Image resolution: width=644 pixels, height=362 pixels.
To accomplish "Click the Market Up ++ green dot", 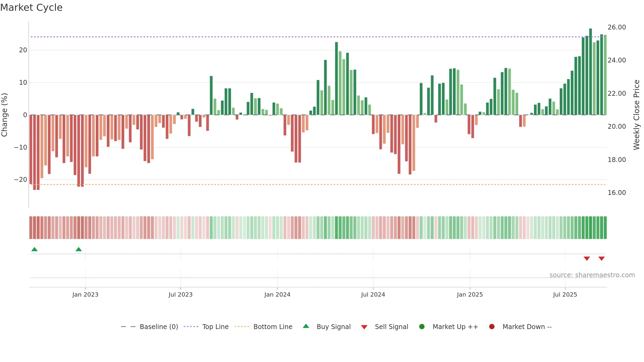I will coord(422,327).
